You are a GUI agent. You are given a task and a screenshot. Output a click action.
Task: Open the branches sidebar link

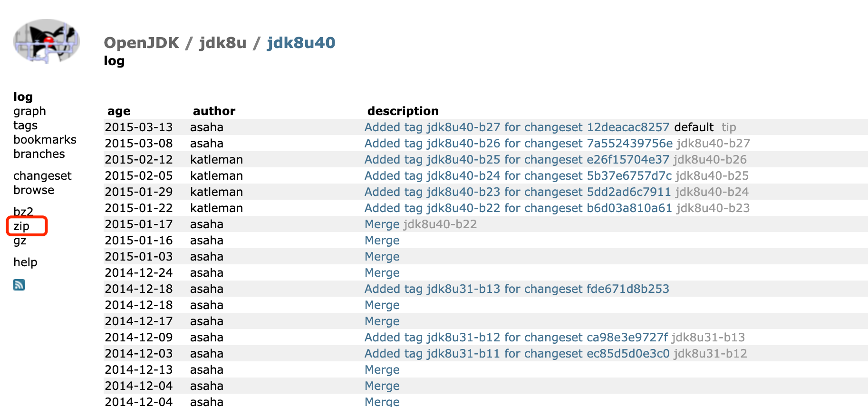[39, 154]
